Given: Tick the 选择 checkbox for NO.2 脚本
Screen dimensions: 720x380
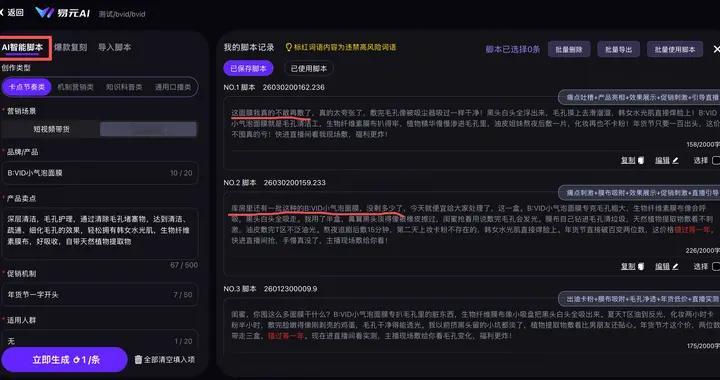Looking at the screenshot, I should point(716,267).
